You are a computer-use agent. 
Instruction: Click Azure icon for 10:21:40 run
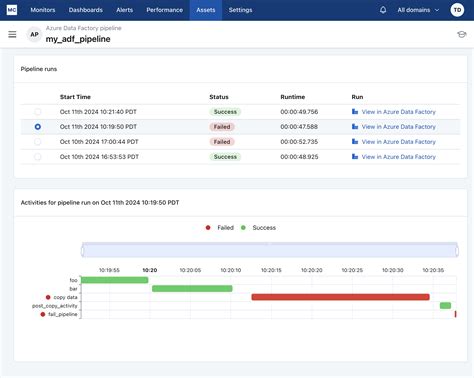pos(355,112)
